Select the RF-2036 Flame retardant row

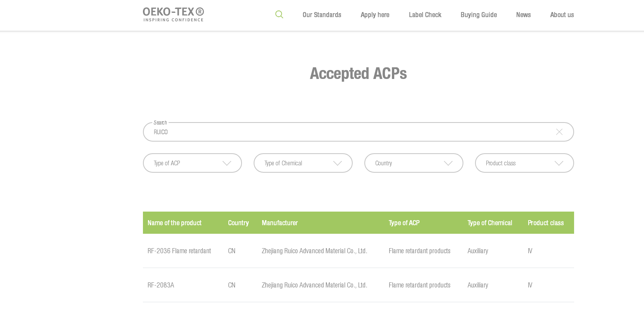pyautogui.click(x=179, y=251)
